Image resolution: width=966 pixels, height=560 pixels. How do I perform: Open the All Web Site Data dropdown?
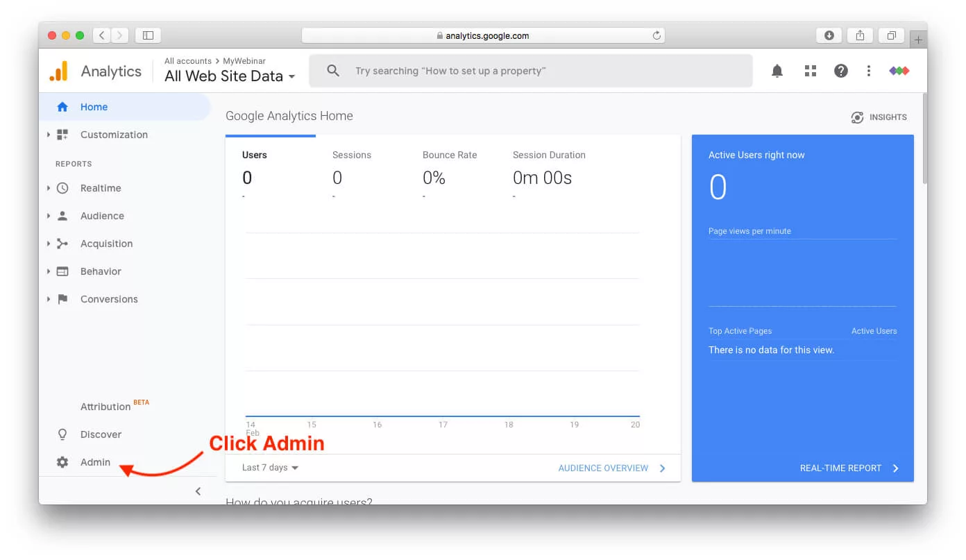point(229,76)
